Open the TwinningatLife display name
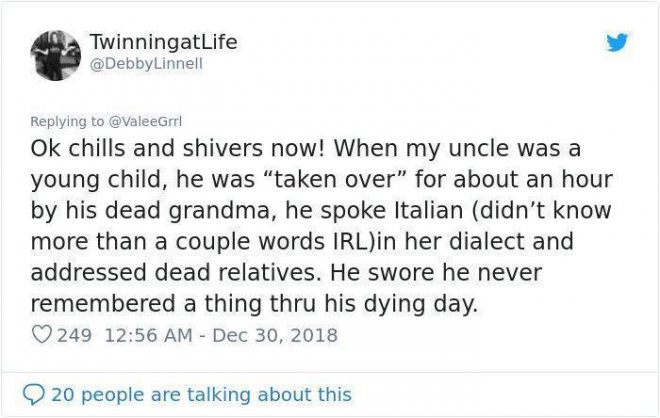 [x=163, y=42]
